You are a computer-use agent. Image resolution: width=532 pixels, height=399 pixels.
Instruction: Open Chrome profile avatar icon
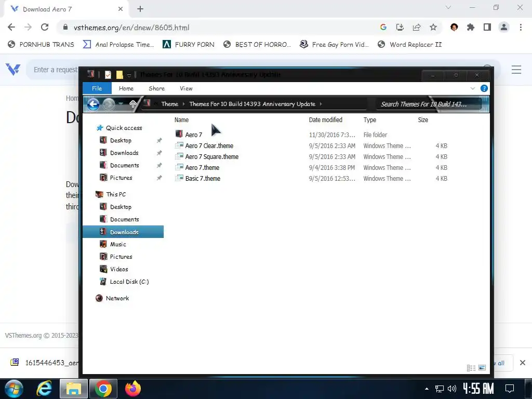[503, 27]
